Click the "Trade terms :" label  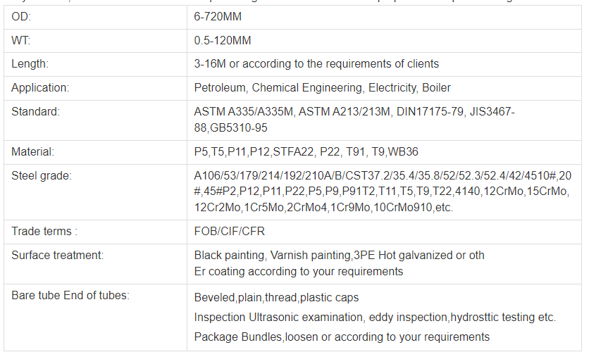[44, 231]
